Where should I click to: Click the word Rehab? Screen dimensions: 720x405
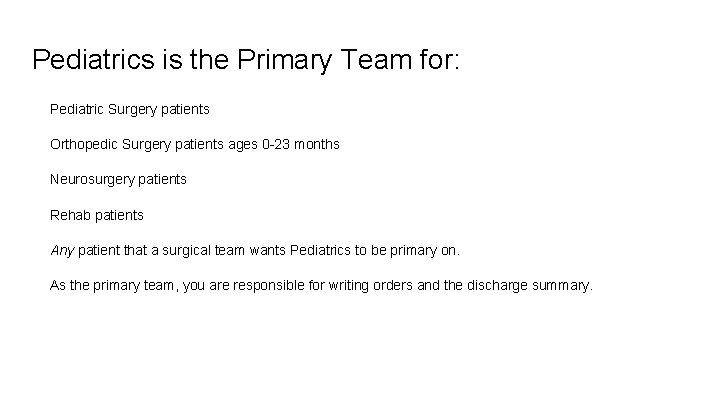click(x=69, y=215)
